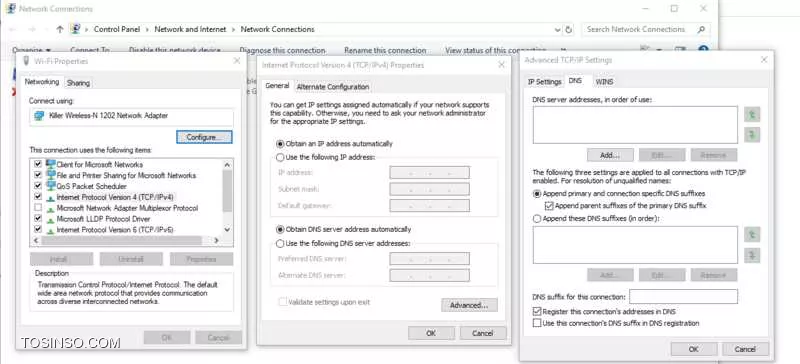
Task: Select Append these DNS suffixes (in order)
Action: 537,219
